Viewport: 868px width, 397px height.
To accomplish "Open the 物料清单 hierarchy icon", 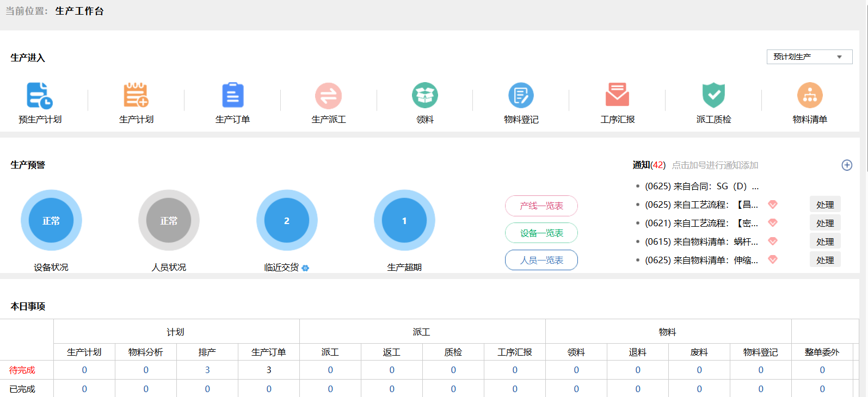I will 810,96.
